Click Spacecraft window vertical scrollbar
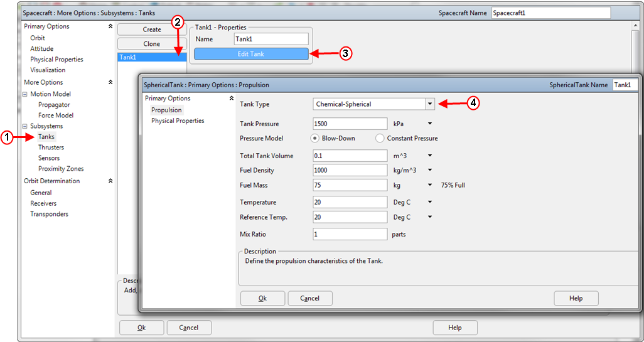The width and height of the screenshot is (644, 342). [636, 47]
